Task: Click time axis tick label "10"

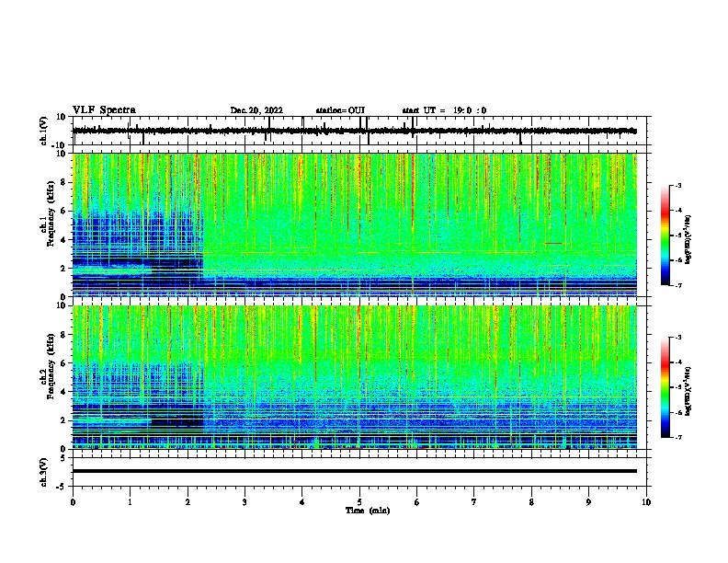Action: pyautogui.click(x=646, y=502)
